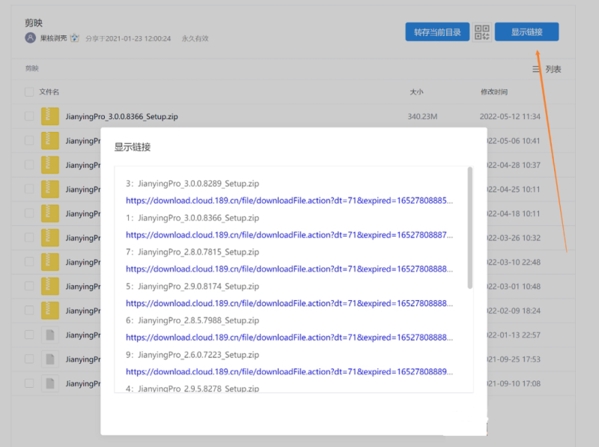Click the file icon of the 2022-01-13 row
The width and height of the screenshot is (599, 447).
coord(50,335)
